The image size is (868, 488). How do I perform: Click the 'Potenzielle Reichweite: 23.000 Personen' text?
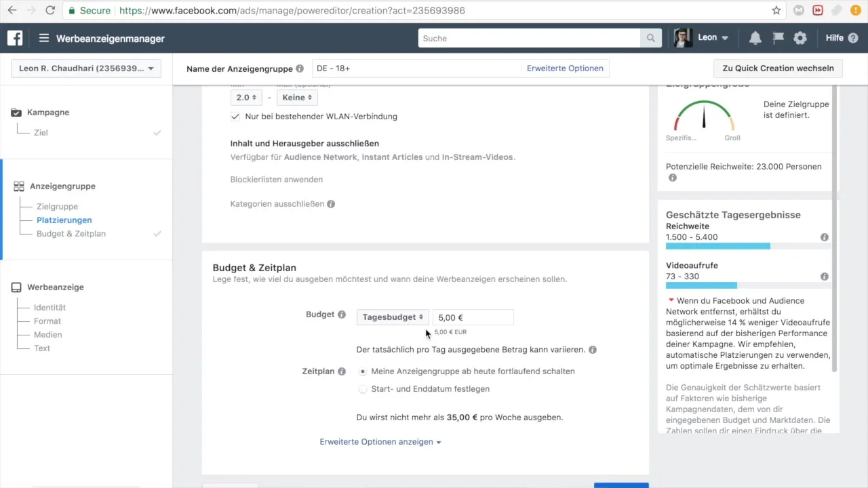(x=744, y=167)
